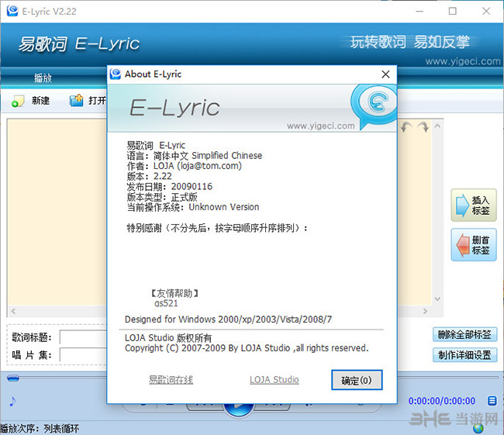This screenshot has width=504, height=435.
Task: Click the 打开 open file icon
Action: coord(77,101)
